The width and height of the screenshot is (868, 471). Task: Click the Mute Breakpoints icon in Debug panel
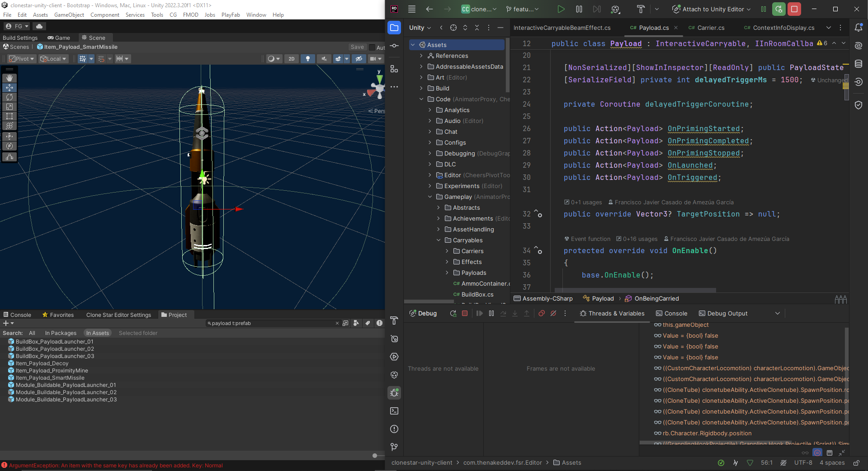pyautogui.click(x=553, y=313)
